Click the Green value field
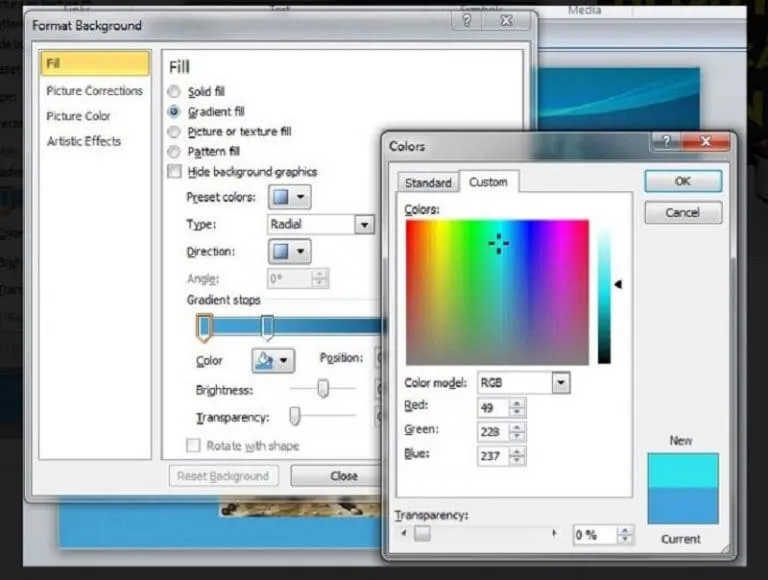768x580 pixels. pyautogui.click(x=493, y=432)
